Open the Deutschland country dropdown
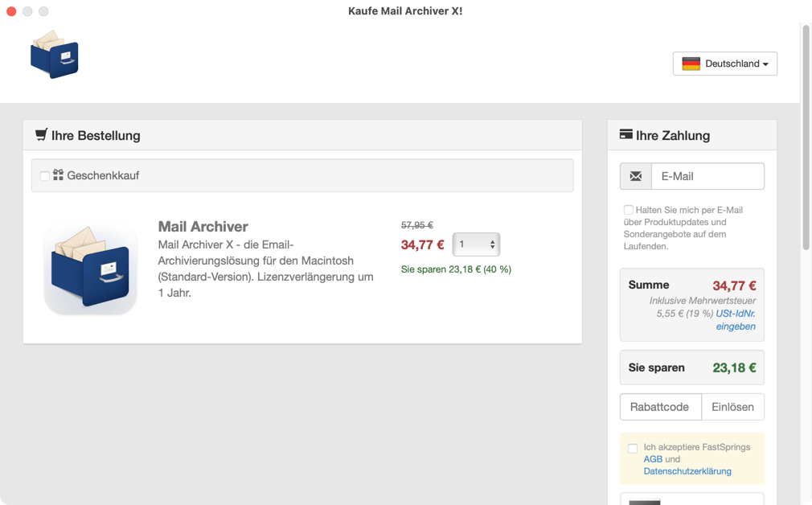812x505 pixels. pyautogui.click(x=725, y=64)
